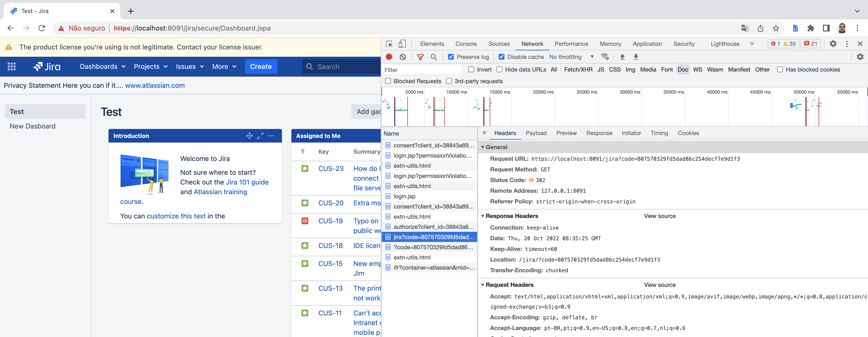Viewport: 868px width, 337px height.
Task: Switch to the Console tab
Action: [466, 44]
